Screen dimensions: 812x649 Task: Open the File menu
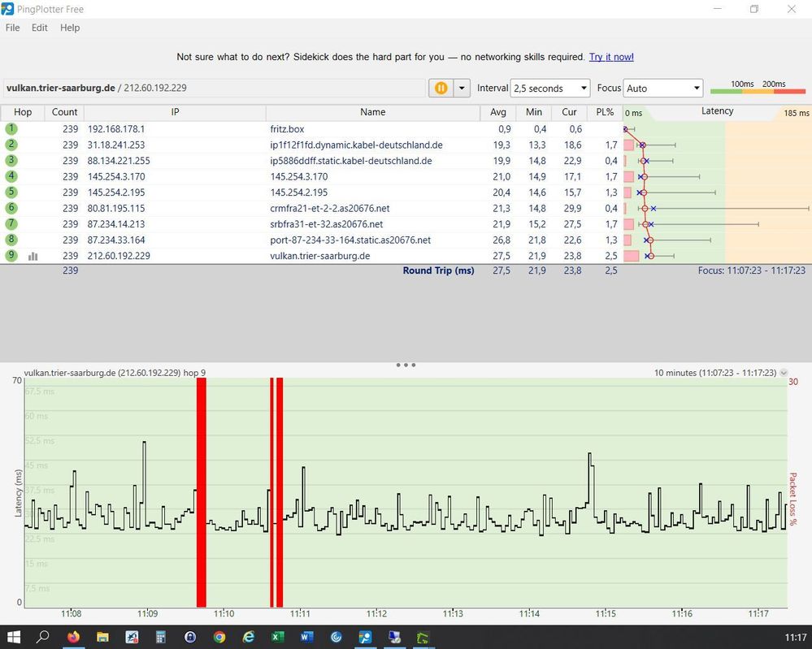click(12, 28)
